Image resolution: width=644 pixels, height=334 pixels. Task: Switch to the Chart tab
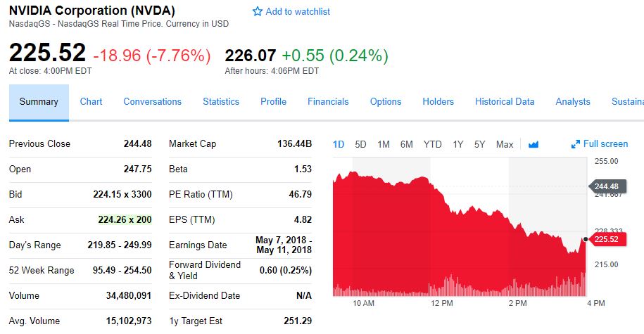[91, 102]
